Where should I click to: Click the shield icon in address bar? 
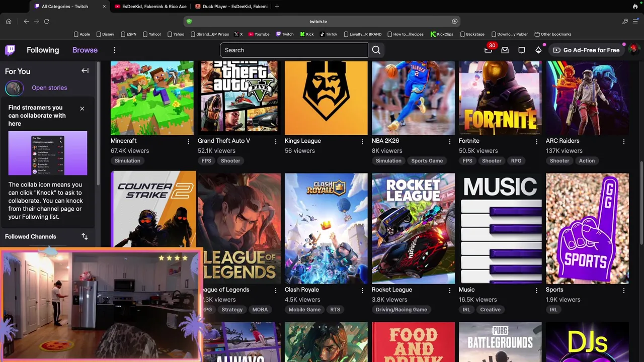189,22
